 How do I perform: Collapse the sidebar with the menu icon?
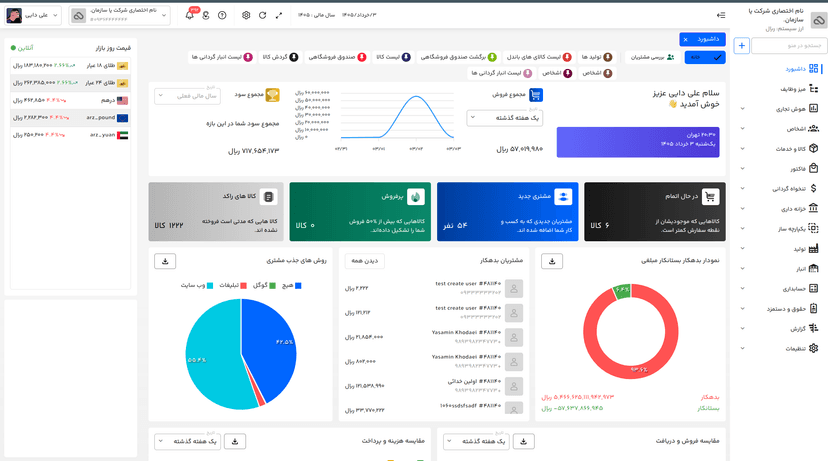[721, 15]
